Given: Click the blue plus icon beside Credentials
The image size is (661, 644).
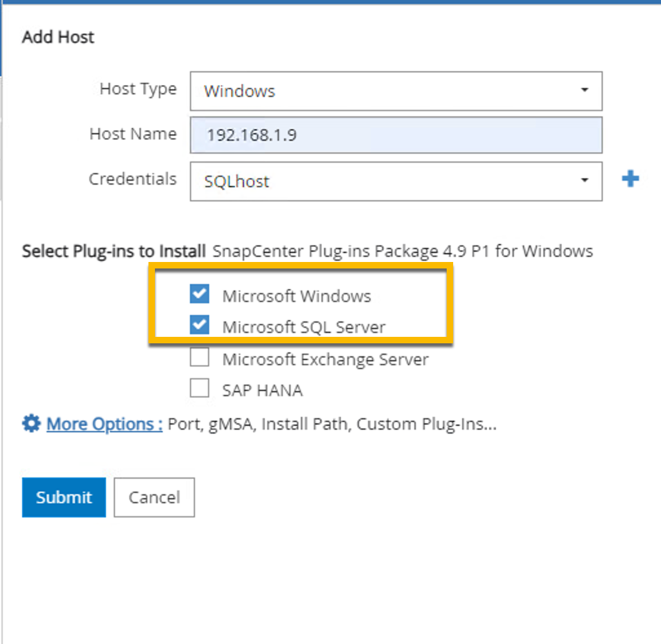Looking at the screenshot, I should coord(630,179).
